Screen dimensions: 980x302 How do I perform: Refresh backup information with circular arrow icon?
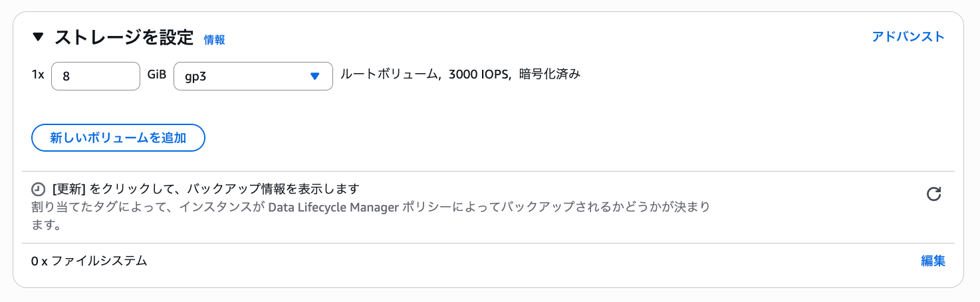pos(933,194)
